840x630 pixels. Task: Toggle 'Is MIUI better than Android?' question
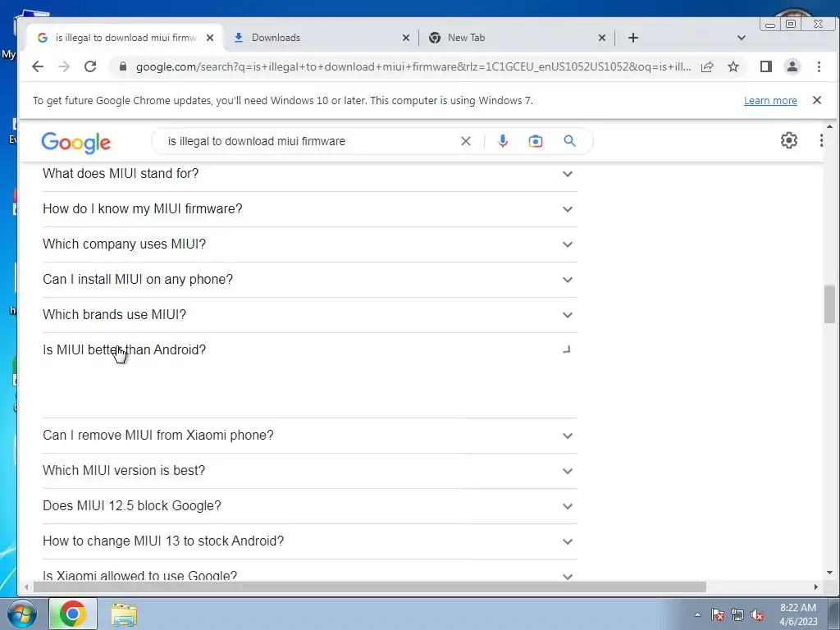309,349
